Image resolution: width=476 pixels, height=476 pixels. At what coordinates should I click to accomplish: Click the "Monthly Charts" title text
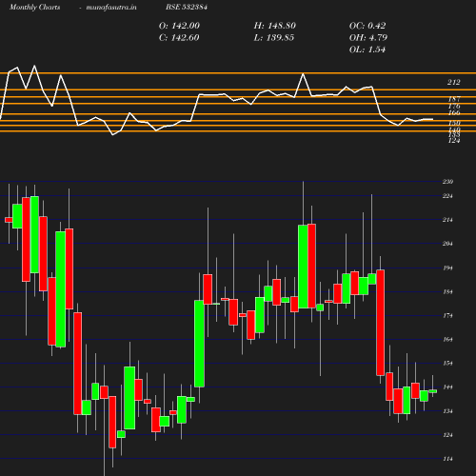point(35,7)
